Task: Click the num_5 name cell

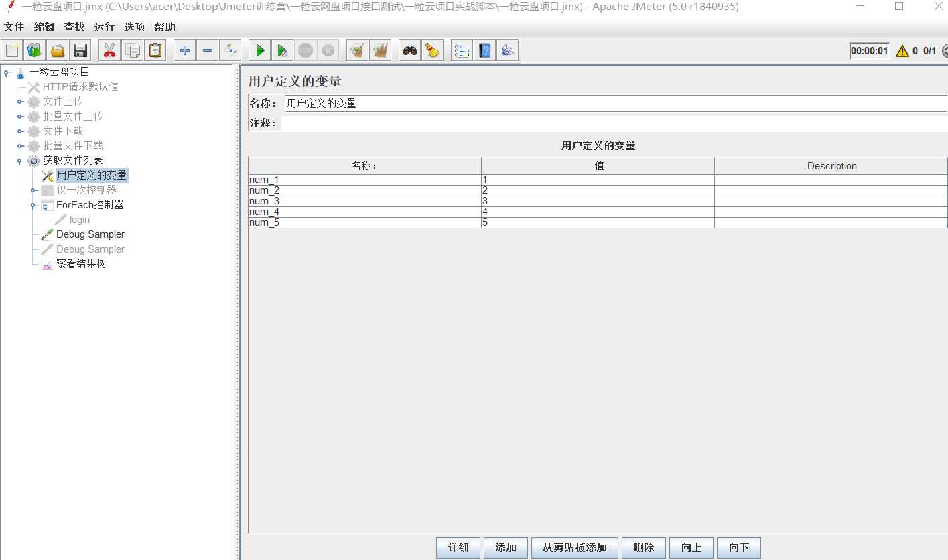Action: pyautogui.click(x=364, y=222)
